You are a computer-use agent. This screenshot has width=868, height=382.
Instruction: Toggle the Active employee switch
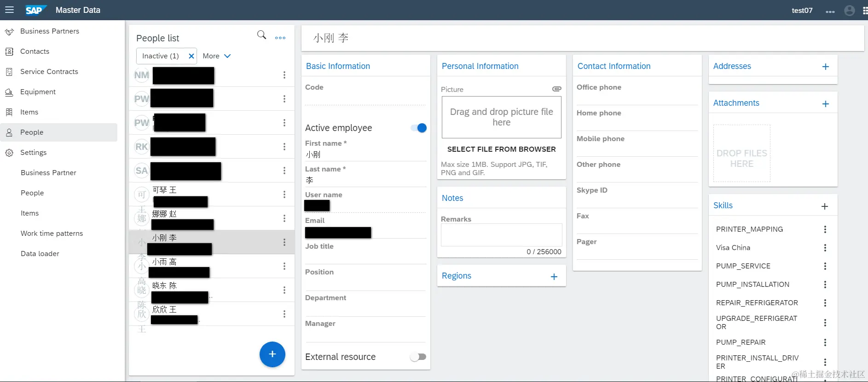[x=419, y=128]
